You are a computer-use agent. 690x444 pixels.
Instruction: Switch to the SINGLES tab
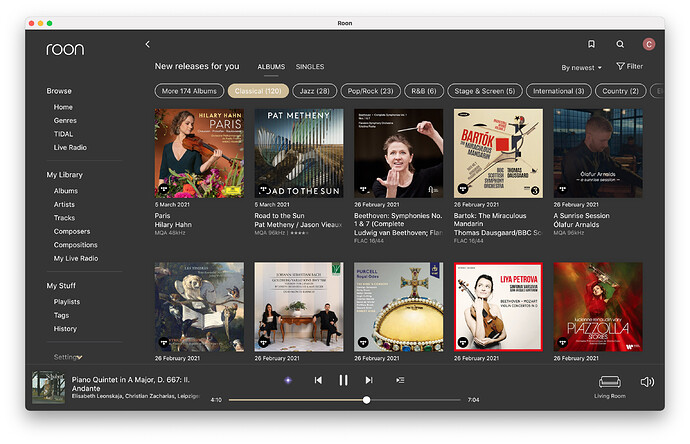point(310,66)
